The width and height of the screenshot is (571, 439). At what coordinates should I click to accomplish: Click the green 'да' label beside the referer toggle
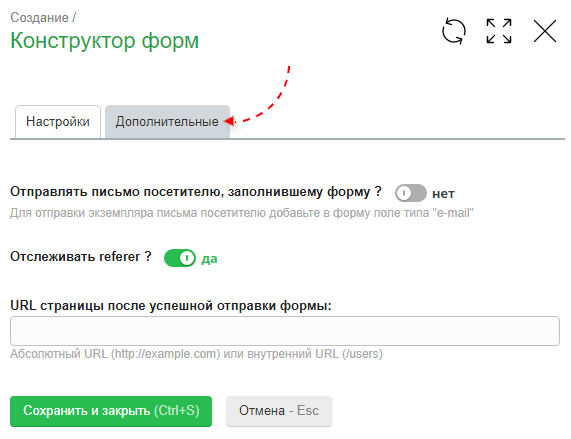pyautogui.click(x=209, y=259)
